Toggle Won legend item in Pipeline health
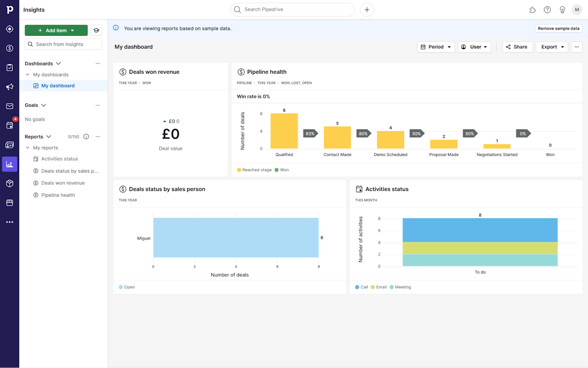The width and height of the screenshot is (588, 368). tap(282, 170)
